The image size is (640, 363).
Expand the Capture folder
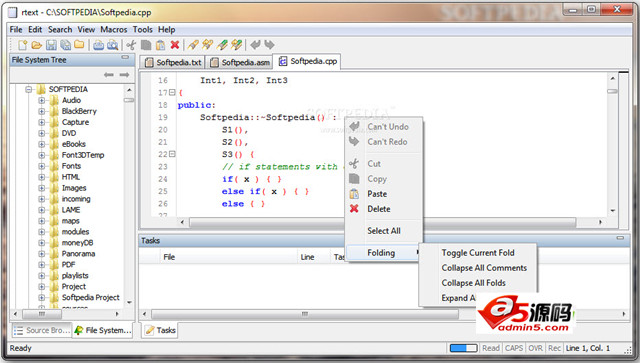[x=42, y=122]
